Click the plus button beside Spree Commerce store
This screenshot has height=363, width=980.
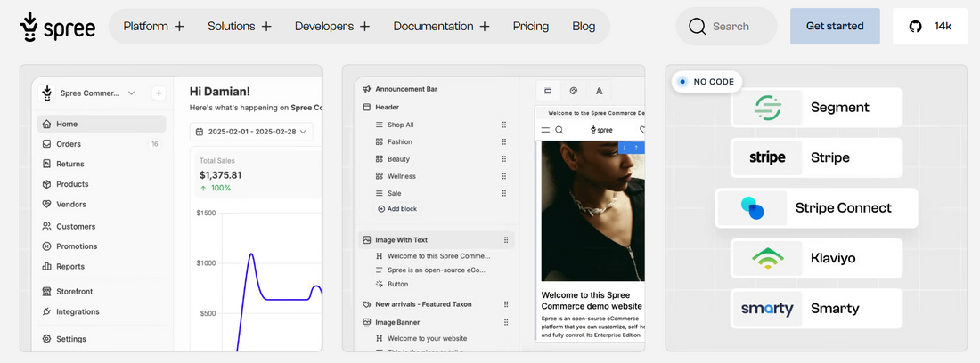click(158, 93)
